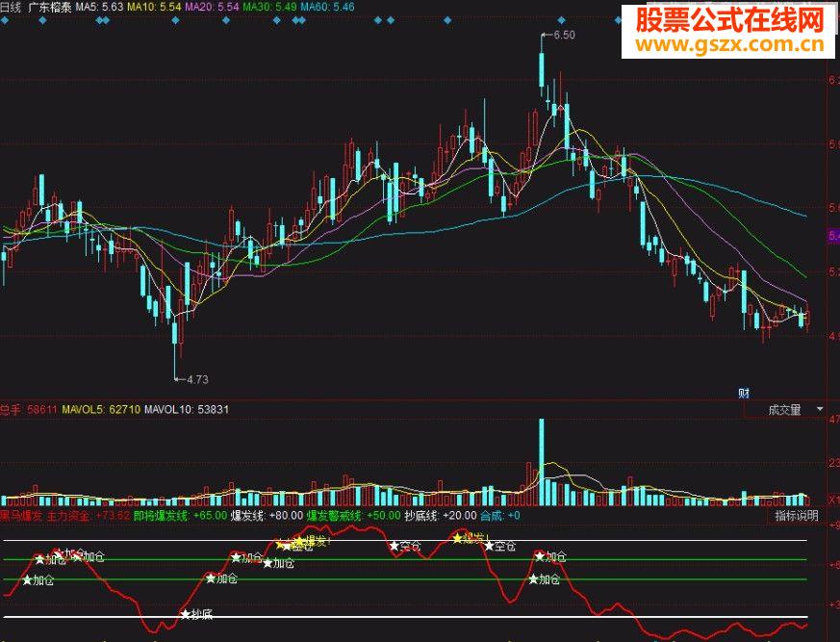This screenshot has height=642, width=840.
Task: Click the MA10: 5.54 label
Action: pyautogui.click(x=154, y=7)
